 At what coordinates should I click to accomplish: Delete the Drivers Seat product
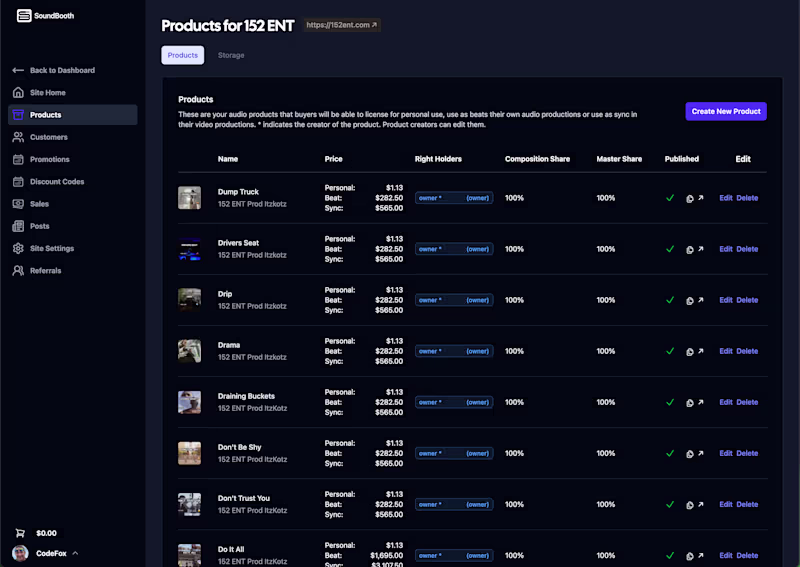(747, 249)
